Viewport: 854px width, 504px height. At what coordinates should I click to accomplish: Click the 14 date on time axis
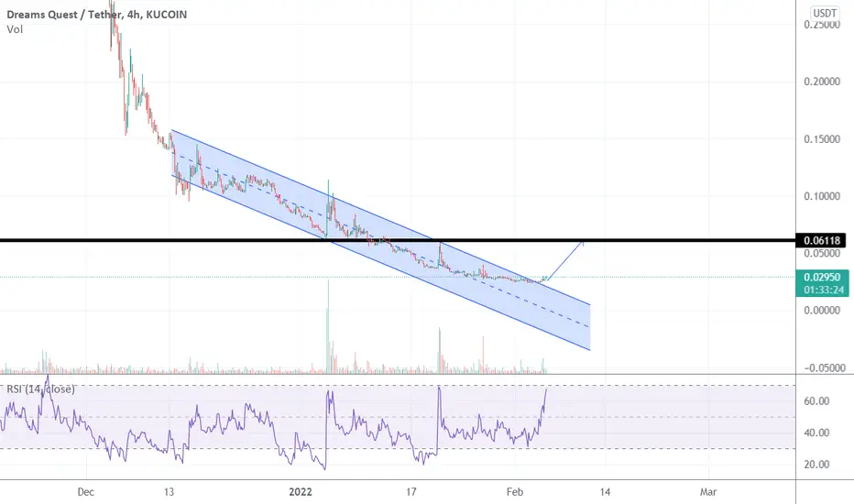(605, 492)
